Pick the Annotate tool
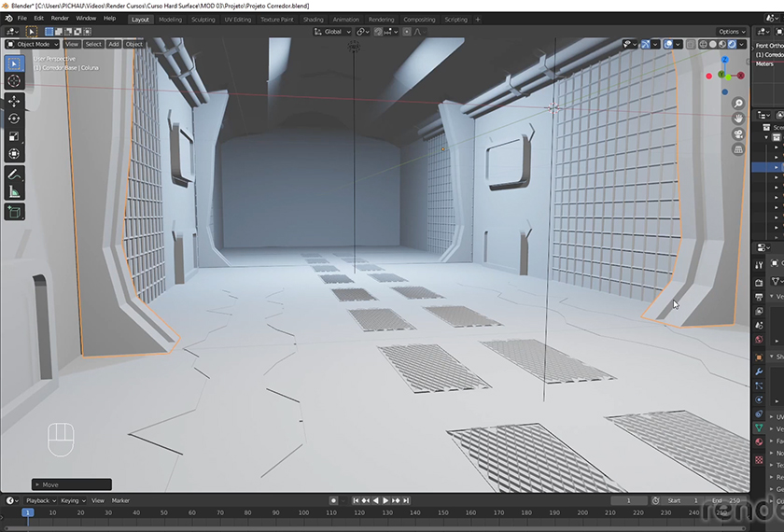The width and height of the screenshot is (784, 532). 14,174
